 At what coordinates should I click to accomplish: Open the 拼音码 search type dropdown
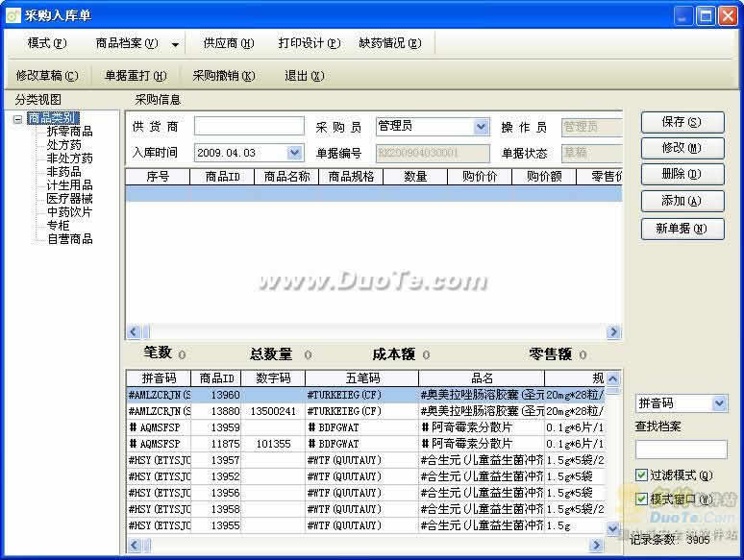[x=718, y=403]
